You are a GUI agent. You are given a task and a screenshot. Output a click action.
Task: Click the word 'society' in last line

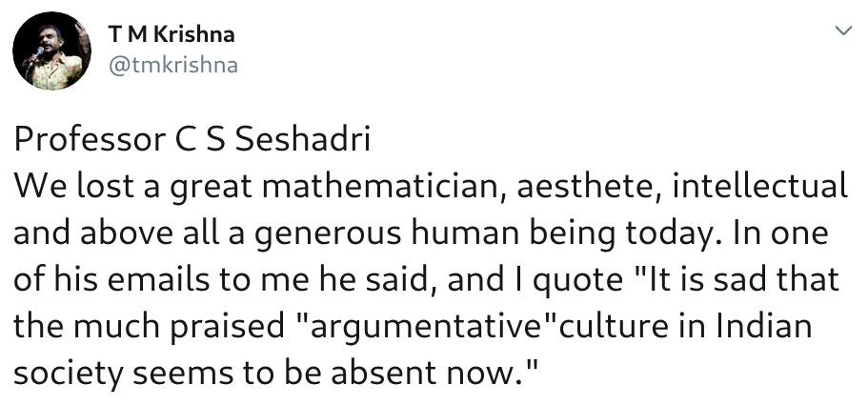[68, 374]
